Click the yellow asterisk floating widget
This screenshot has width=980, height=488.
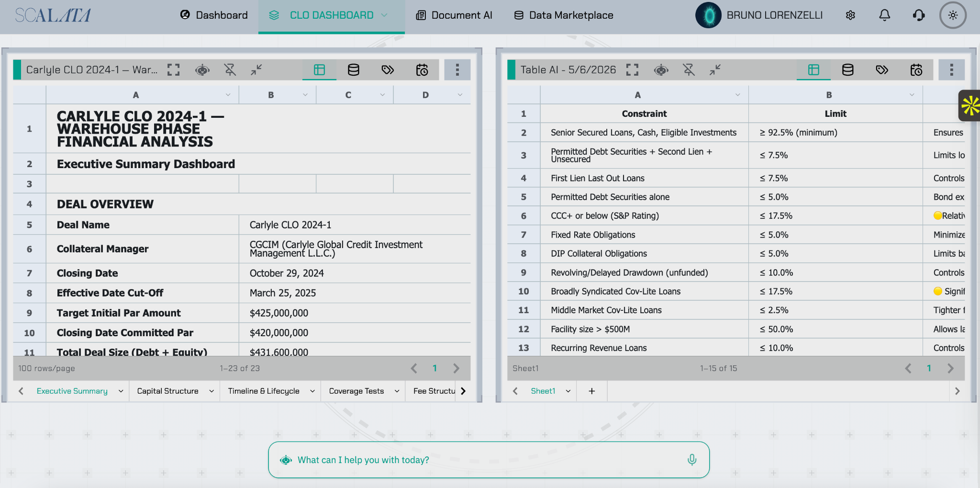pyautogui.click(x=970, y=105)
